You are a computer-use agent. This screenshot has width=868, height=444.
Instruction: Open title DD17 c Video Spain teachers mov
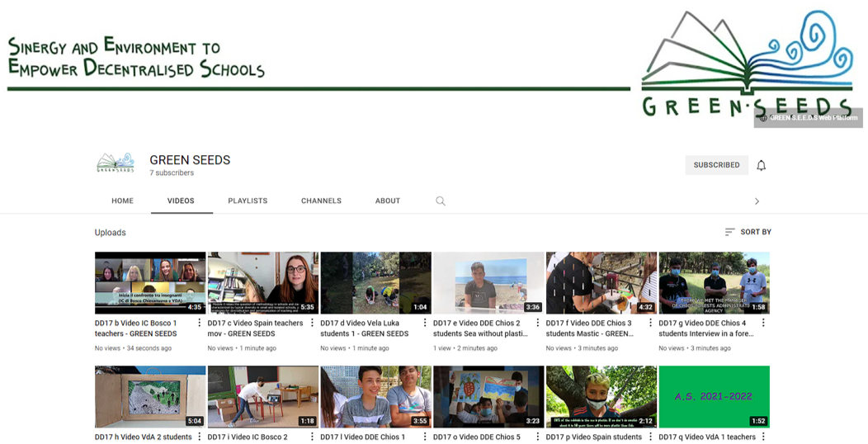pos(255,328)
